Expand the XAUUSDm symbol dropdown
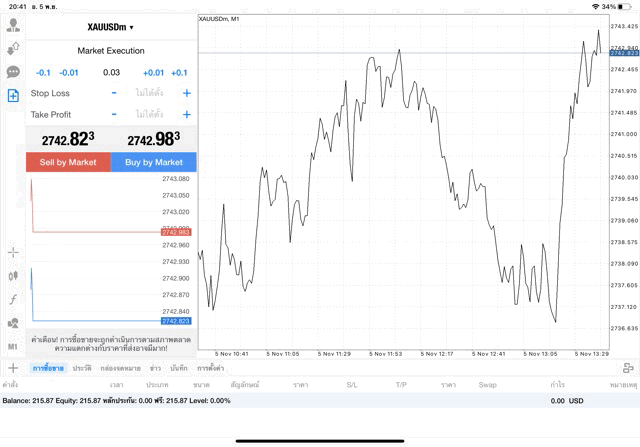 pos(111,27)
